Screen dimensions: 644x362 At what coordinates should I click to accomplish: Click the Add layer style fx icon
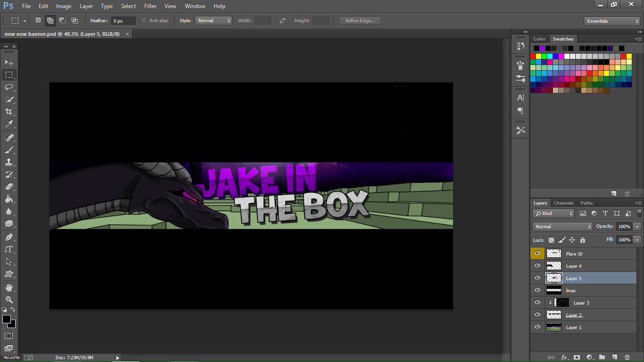pyautogui.click(x=564, y=357)
